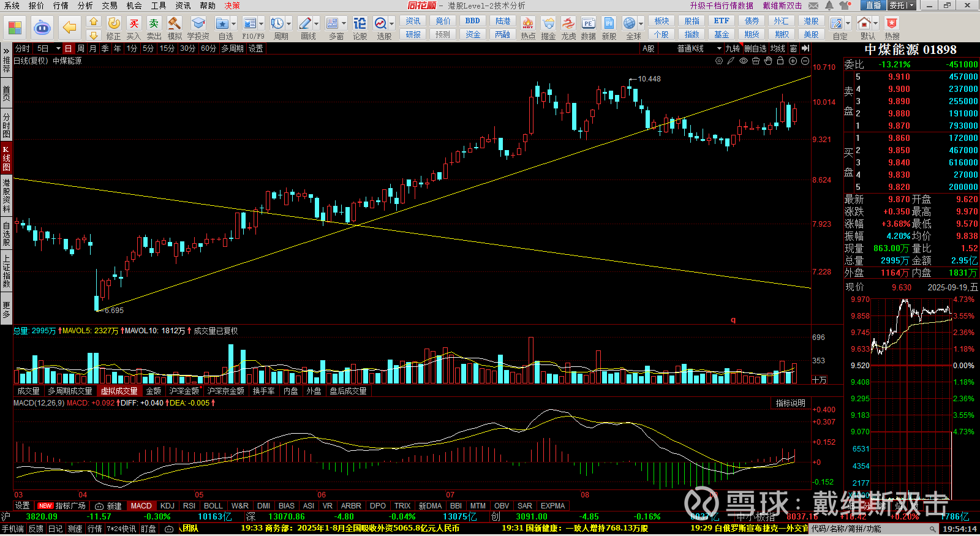Viewport: 980px width, 536px height.
Task: Go back with the yellow left arrow
Action: click(x=70, y=28)
